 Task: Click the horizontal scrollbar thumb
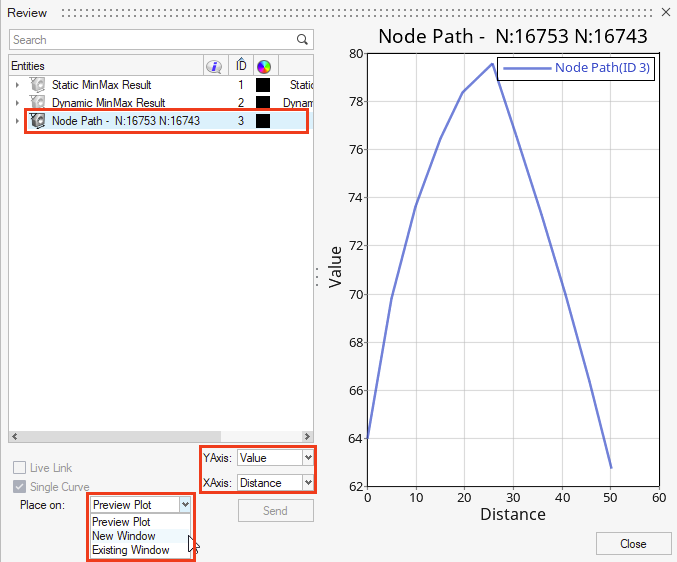tap(120, 436)
